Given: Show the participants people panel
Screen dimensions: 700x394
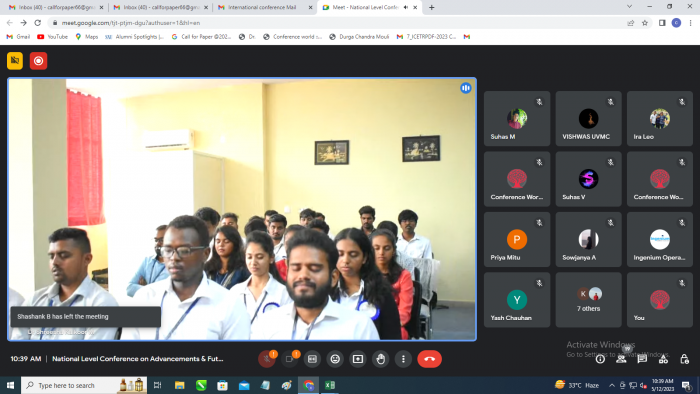Looking at the screenshot, I should (x=621, y=359).
